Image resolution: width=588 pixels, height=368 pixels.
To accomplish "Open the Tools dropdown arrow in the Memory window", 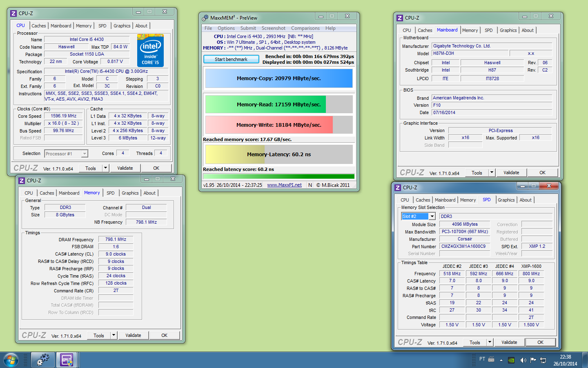I will click(x=114, y=335).
